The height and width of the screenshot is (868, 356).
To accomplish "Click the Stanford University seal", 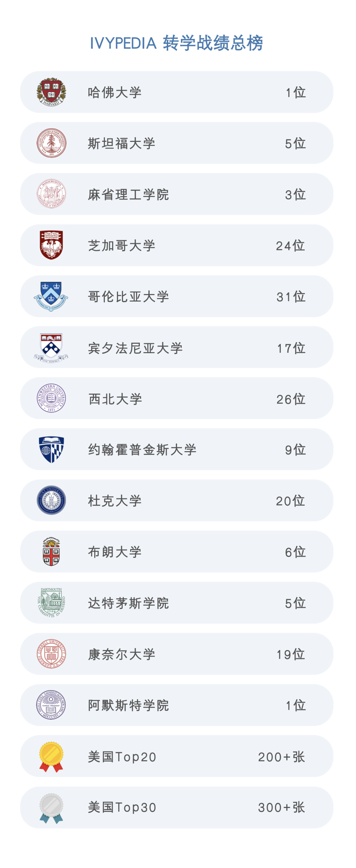I will point(51,143).
